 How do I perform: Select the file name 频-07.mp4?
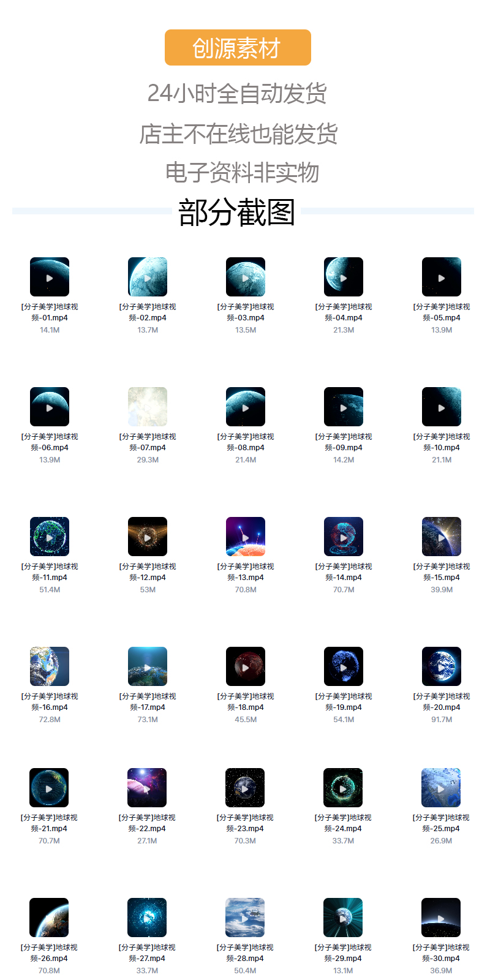coord(148,448)
